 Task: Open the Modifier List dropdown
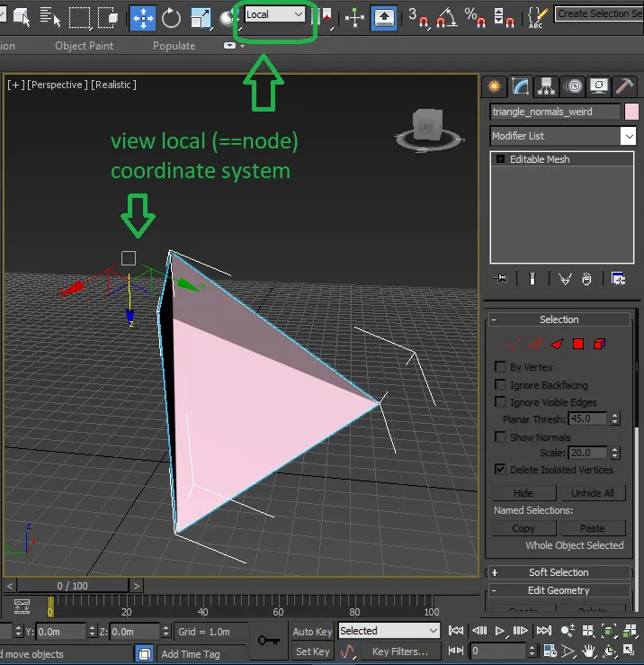click(562, 136)
